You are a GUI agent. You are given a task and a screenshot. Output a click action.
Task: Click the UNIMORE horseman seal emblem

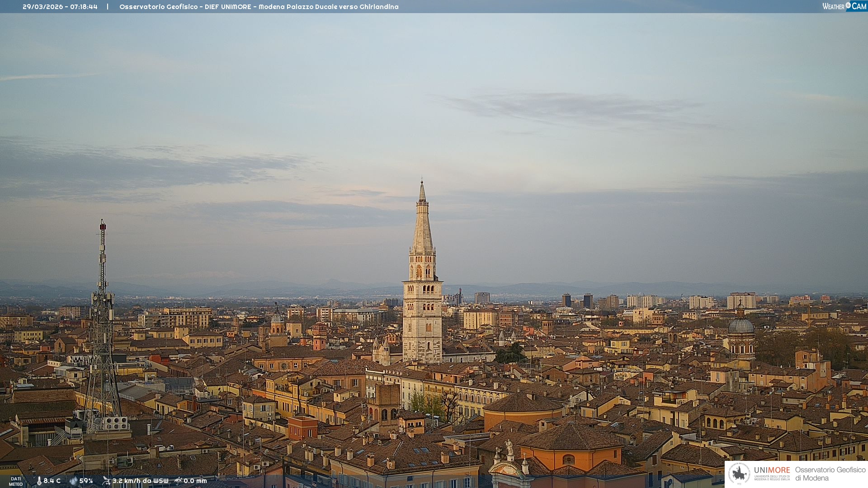coord(739,474)
